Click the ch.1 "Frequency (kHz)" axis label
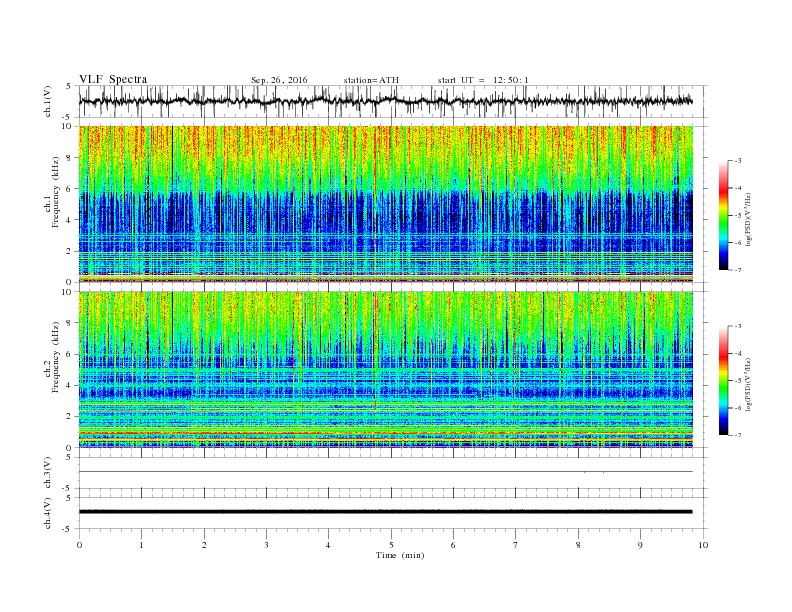The width and height of the screenshot is (792, 612). point(56,192)
